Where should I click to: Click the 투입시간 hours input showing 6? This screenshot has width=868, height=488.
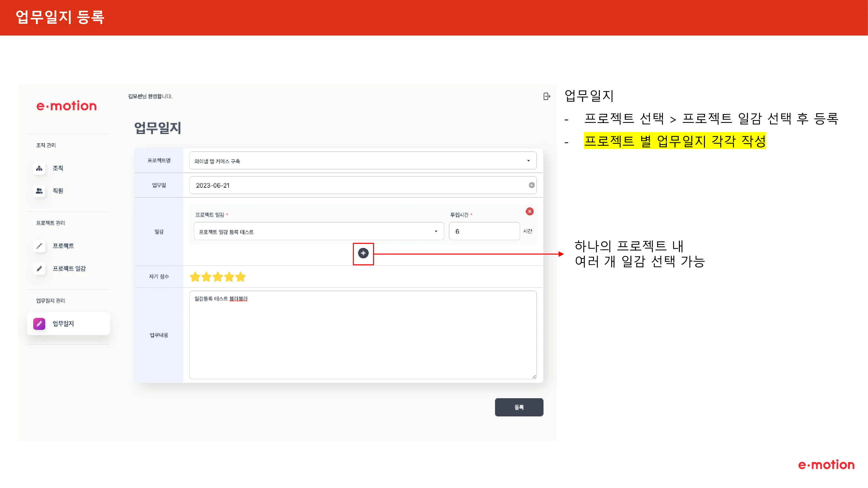click(x=484, y=231)
